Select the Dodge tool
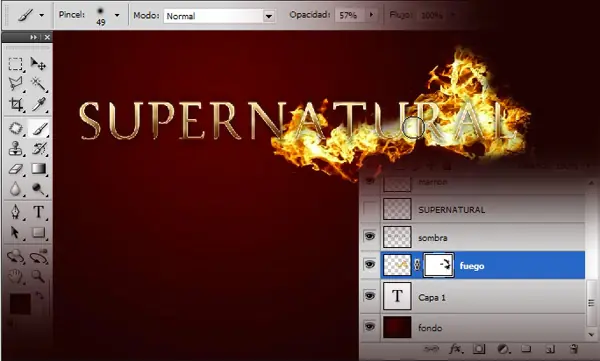The height and width of the screenshot is (361, 600). point(38,189)
